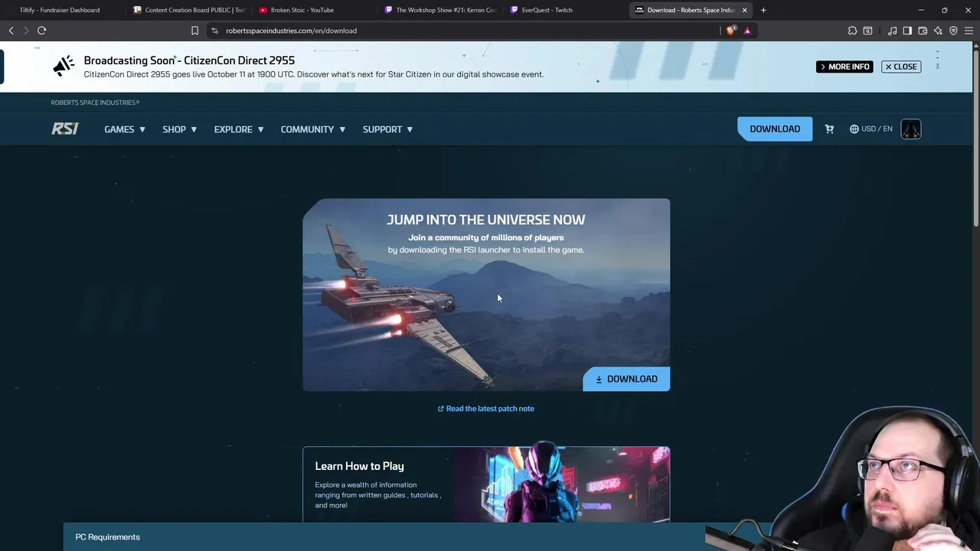Click DOWNLOAD on the launcher hero card

626,379
